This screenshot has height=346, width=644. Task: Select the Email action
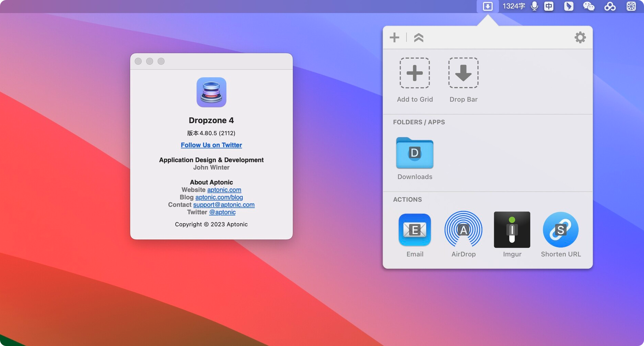click(415, 235)
